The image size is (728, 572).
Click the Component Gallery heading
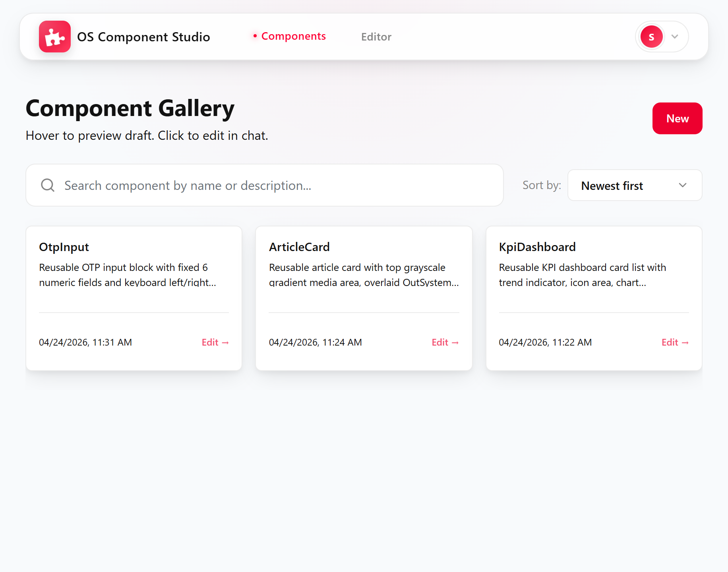pos(130,108)
